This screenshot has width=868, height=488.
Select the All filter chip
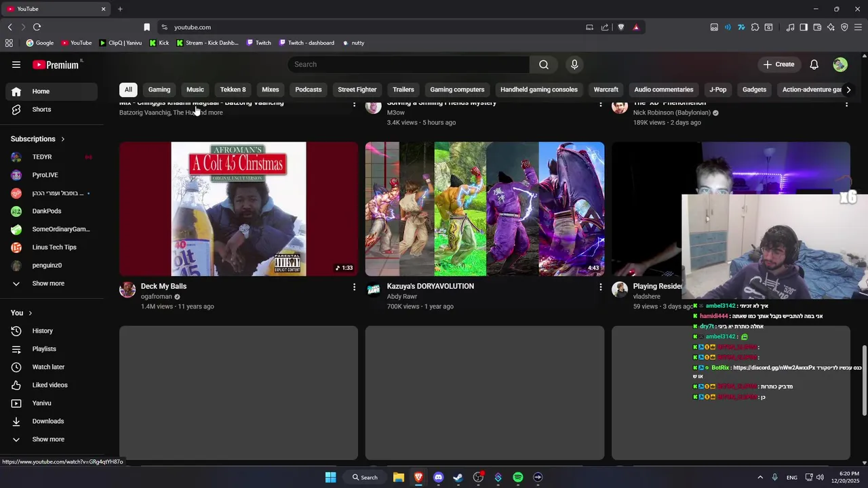[128, 89]
